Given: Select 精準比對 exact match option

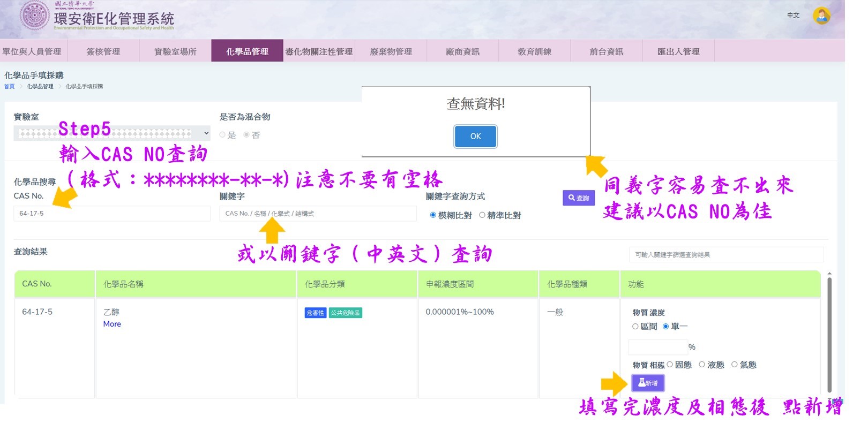Looking at the screenshot, I should tap(482, 215).
